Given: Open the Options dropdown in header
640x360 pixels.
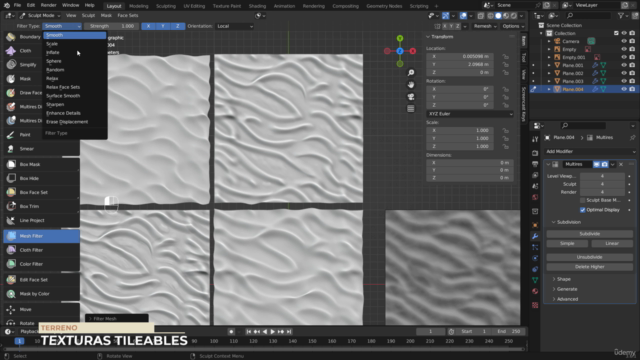Looking at the screenshot, I should [x=513, y=26].
